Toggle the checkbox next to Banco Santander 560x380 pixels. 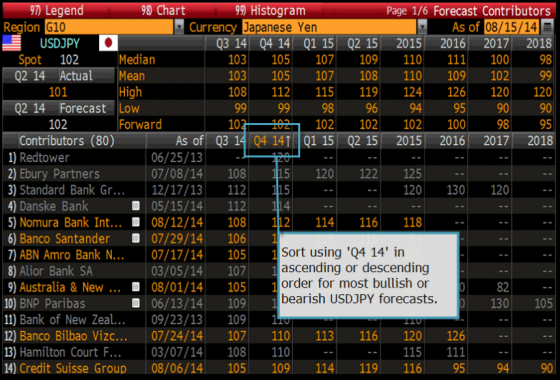136,238
